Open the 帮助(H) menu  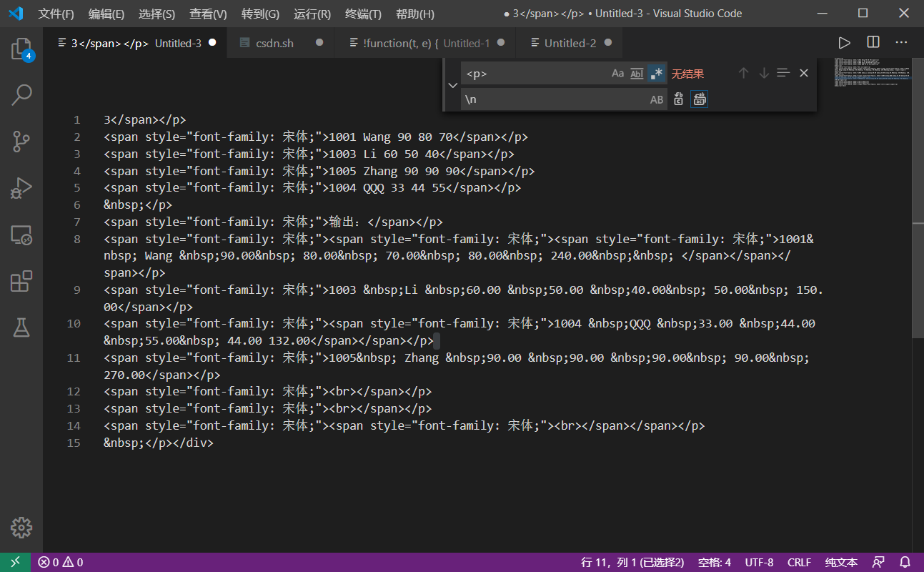point(414,14)
